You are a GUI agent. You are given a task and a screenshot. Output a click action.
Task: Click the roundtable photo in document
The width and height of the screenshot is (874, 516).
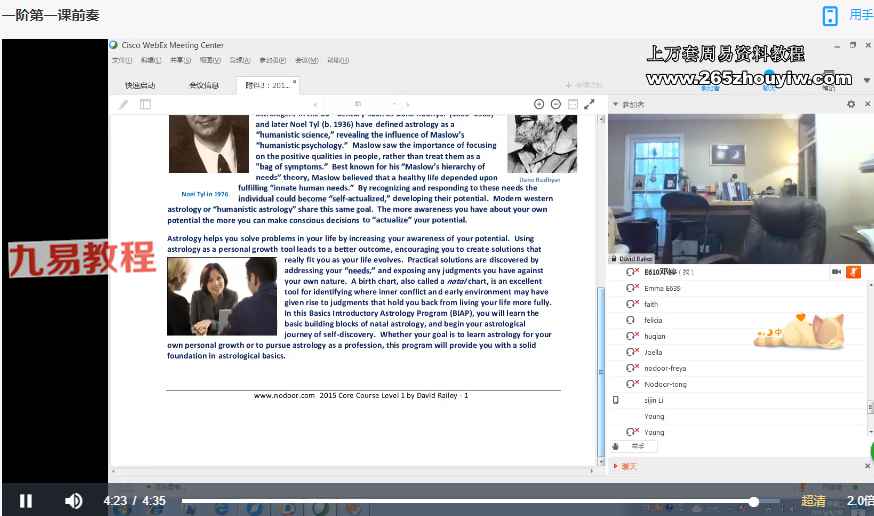click(x=222, y=296)
